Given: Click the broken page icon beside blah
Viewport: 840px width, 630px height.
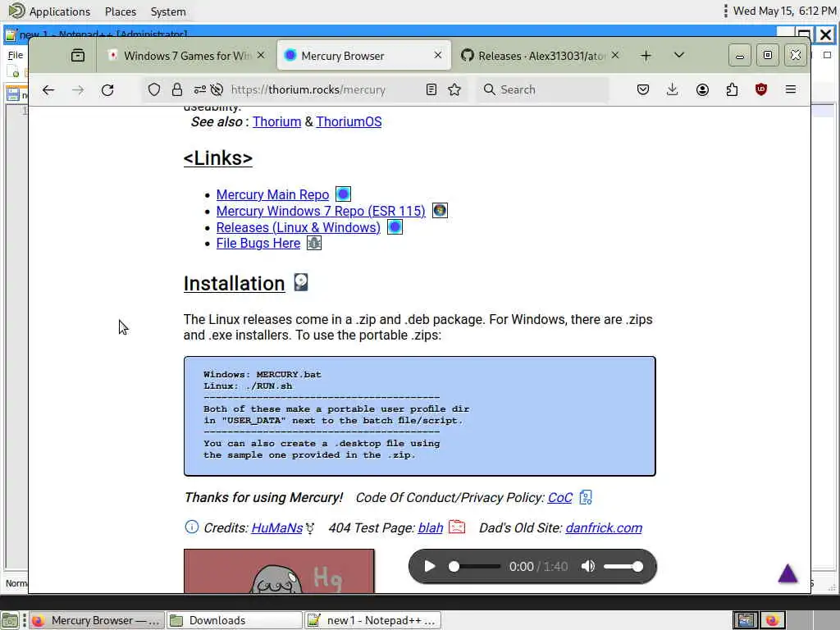Looking at the screenshot, I should pos(457,527).
